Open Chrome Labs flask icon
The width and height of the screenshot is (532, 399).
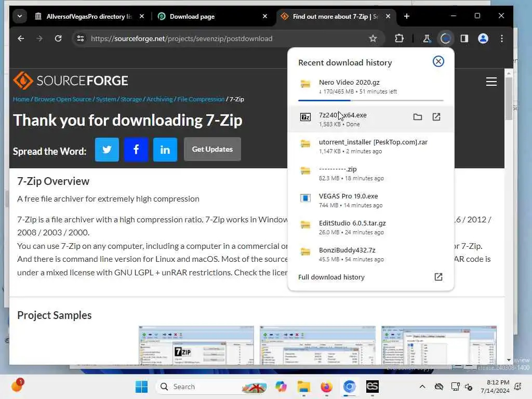pyautogui.click(x=427, y=38)
